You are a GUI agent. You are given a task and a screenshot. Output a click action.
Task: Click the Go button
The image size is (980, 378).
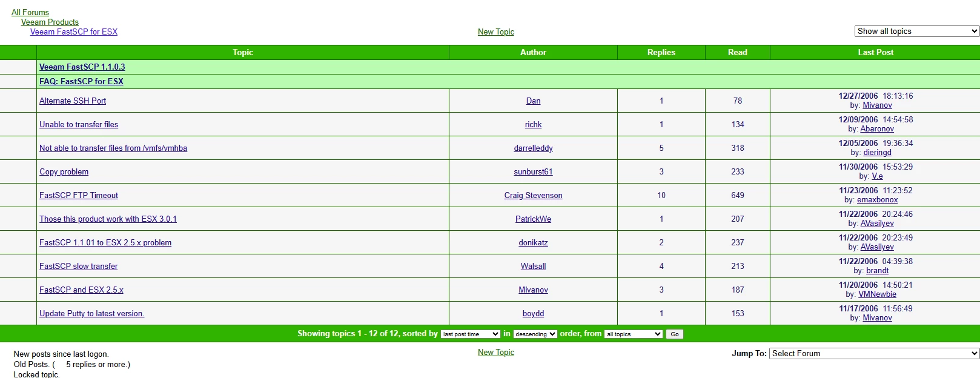(x=675, y=334)
